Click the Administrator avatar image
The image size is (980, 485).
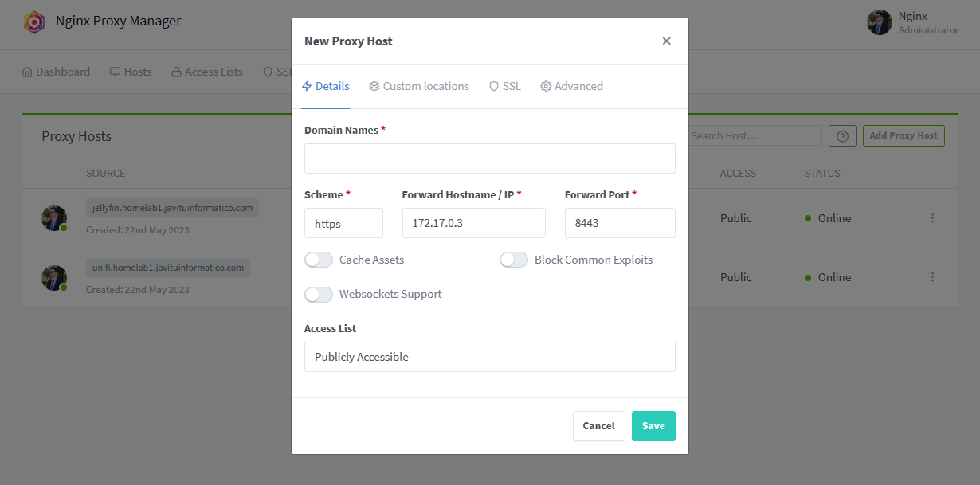coord(880,22)
